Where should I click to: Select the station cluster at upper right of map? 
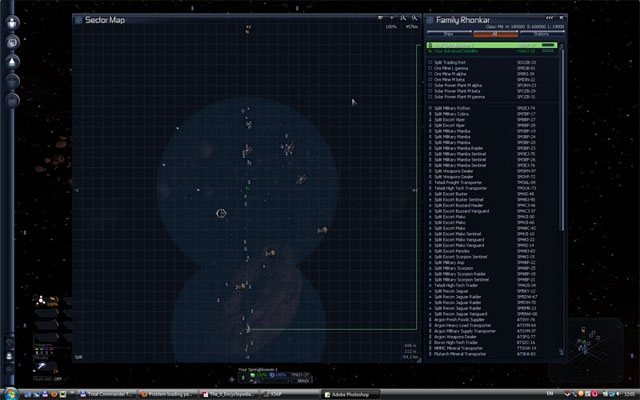tap(288, 148)
